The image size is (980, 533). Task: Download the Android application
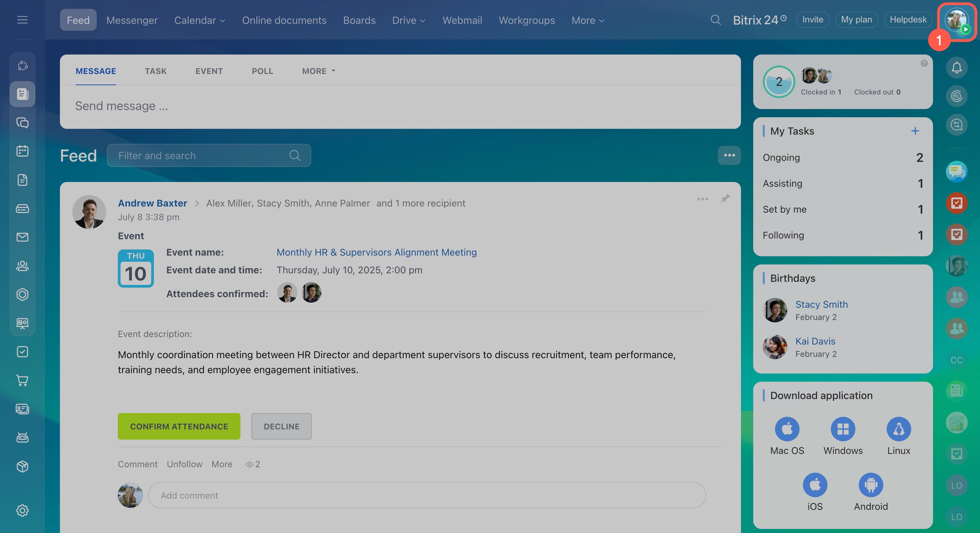click(870, 485)
